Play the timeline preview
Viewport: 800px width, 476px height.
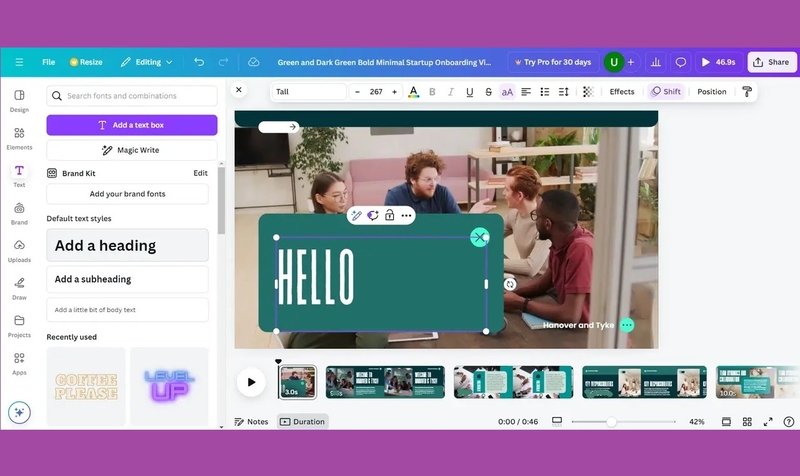click(x=251, y=382)
